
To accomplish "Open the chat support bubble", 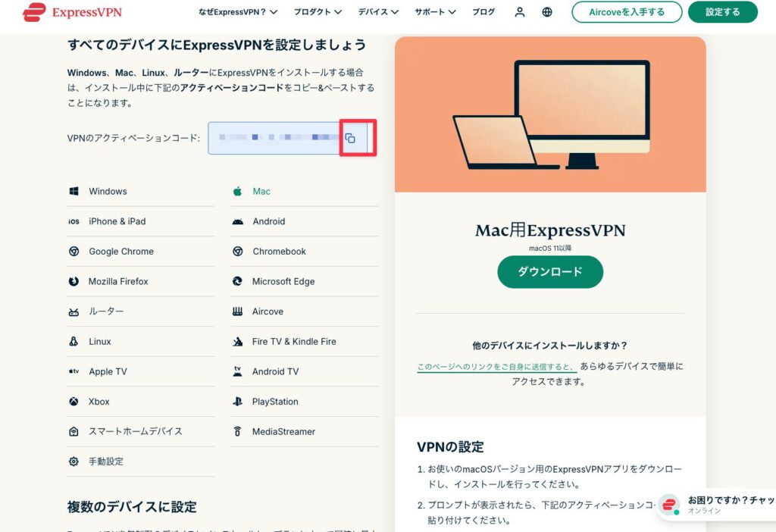I will [670, 505].
